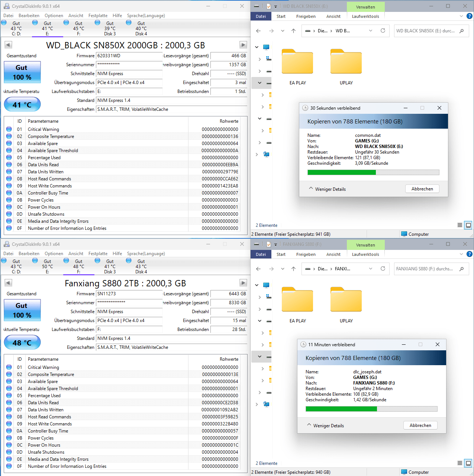This screenshot has height=476, width=474.
Task: Select EA PLAY folder on WD BLACK drive
Action: [x=297, y=67]
